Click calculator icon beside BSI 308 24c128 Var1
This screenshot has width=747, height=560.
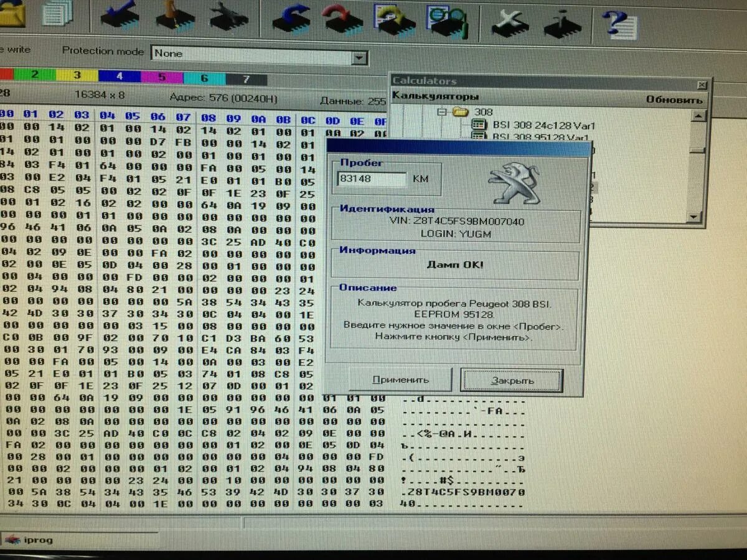pyautogui.click(x=479, y=125)
